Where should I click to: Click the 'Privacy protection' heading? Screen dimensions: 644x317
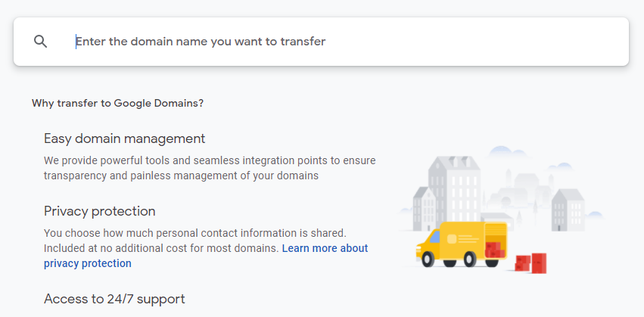(99, 211)
